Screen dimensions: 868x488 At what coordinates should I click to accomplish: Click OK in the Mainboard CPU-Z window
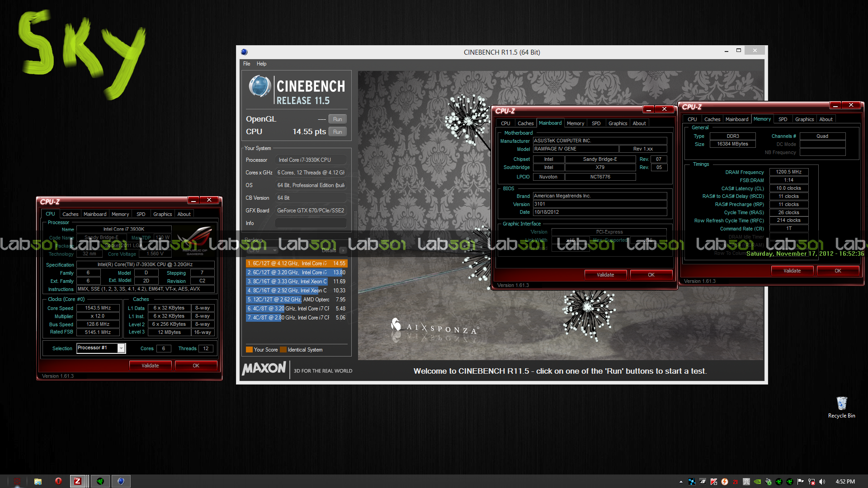(651, 275)
